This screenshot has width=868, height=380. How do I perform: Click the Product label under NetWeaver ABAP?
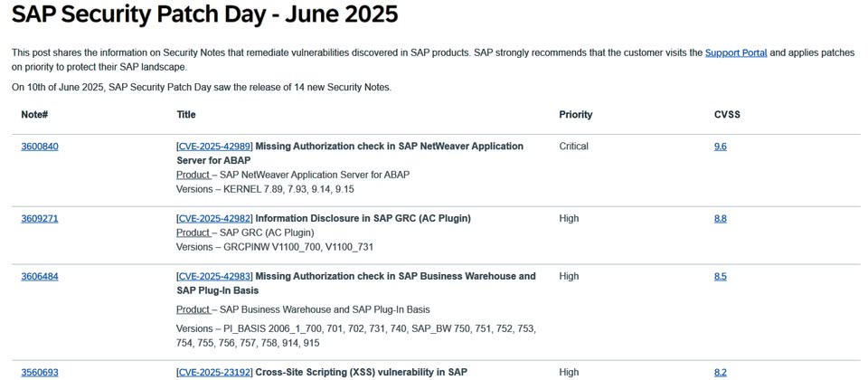pyautogui.click(x=193, y=175)
